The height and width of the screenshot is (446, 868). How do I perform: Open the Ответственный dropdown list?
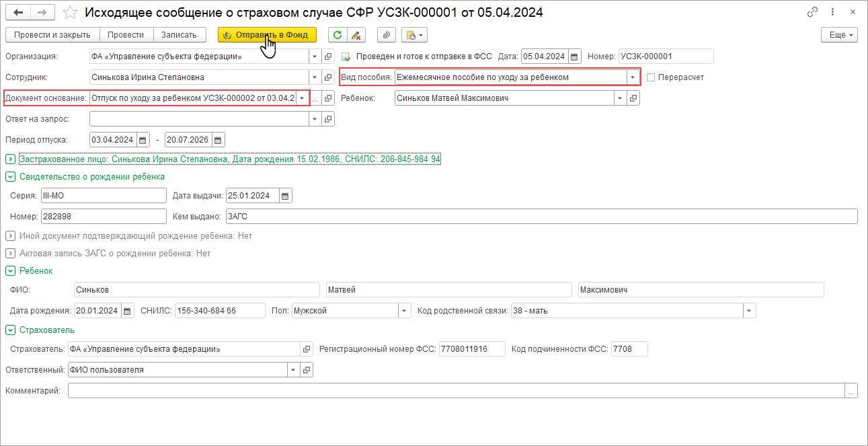293,370
